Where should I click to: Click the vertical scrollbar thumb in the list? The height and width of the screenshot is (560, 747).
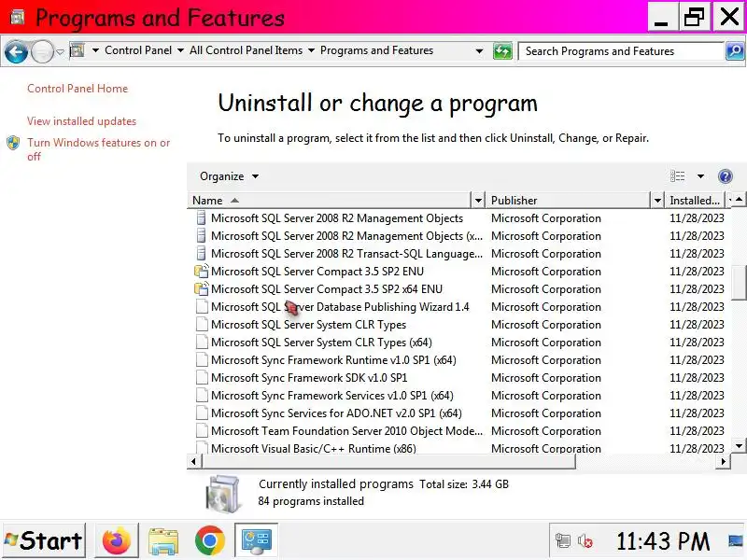click(739, 282)
